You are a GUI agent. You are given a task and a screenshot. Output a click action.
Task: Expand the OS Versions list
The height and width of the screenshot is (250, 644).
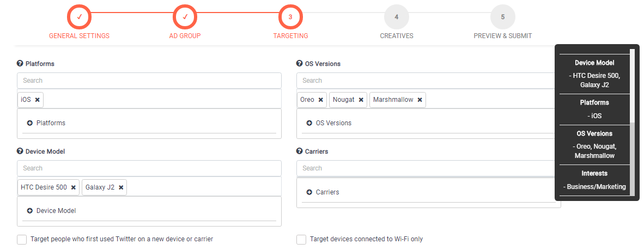(309, 123)
